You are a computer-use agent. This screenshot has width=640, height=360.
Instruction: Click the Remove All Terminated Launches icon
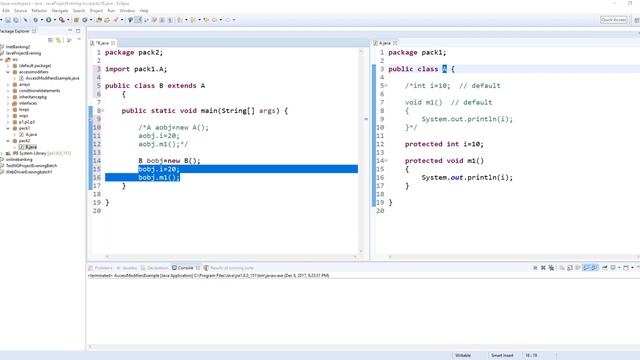coord(551,268)
